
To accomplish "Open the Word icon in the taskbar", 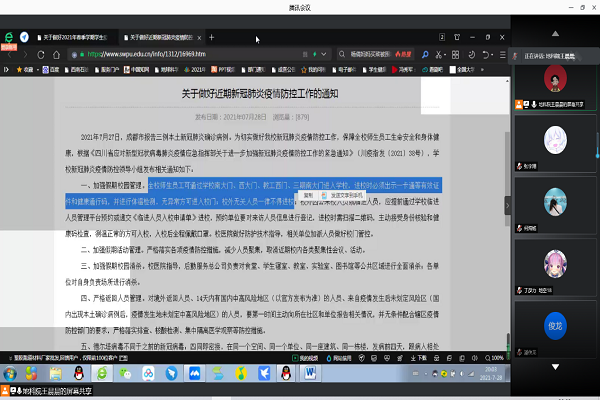I will (x=309, y=372).
